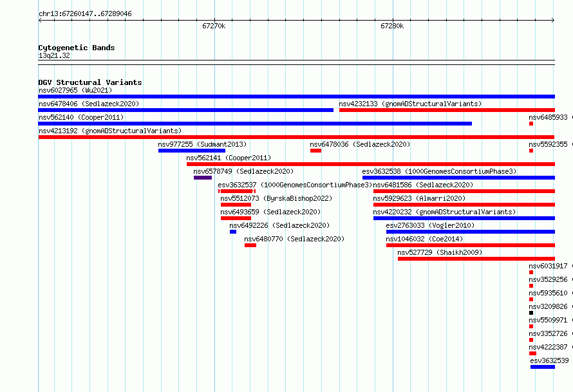This screenshot has height=392, width=573.
Task: Open nsv4220232 (gnomADStructuralVariants) label
Action: tap(444, 212)
